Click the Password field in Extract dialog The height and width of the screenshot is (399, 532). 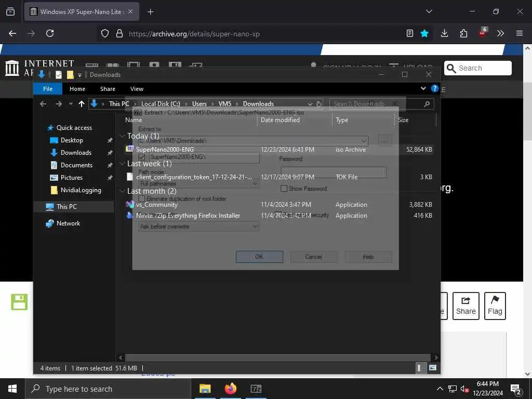pyautogui.click(x=334, y=172)
